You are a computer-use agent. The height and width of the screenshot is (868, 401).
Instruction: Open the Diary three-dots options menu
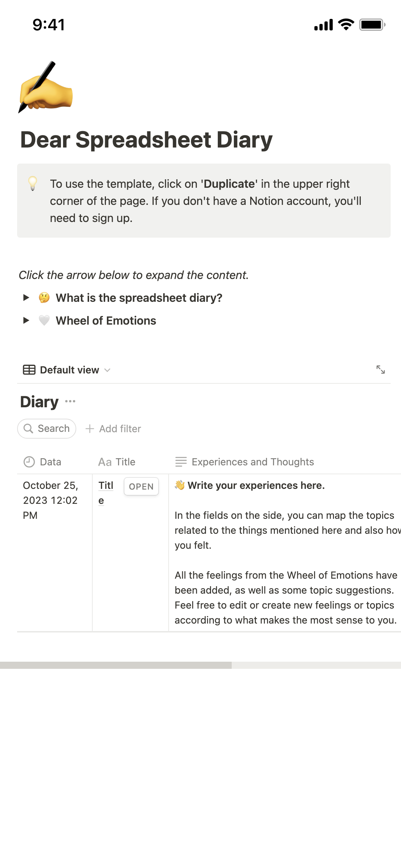point(70,402)
